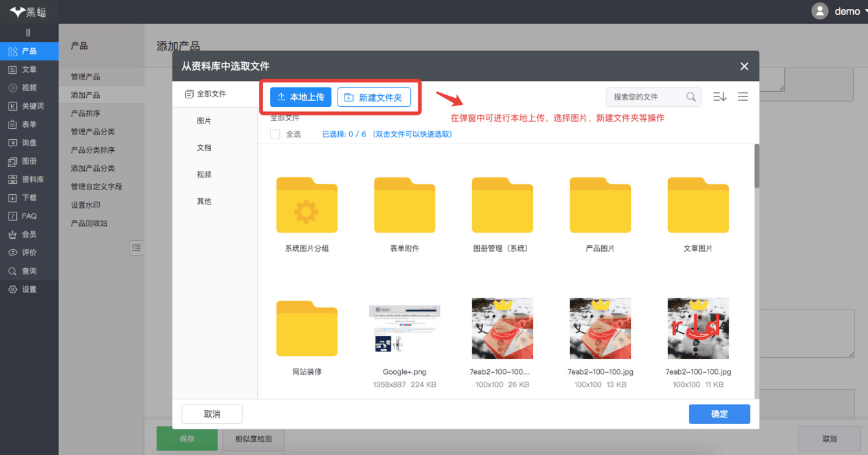Open the 系统图片分组 folder
This screenshot has height=455, width=868.
pos(306,205)
